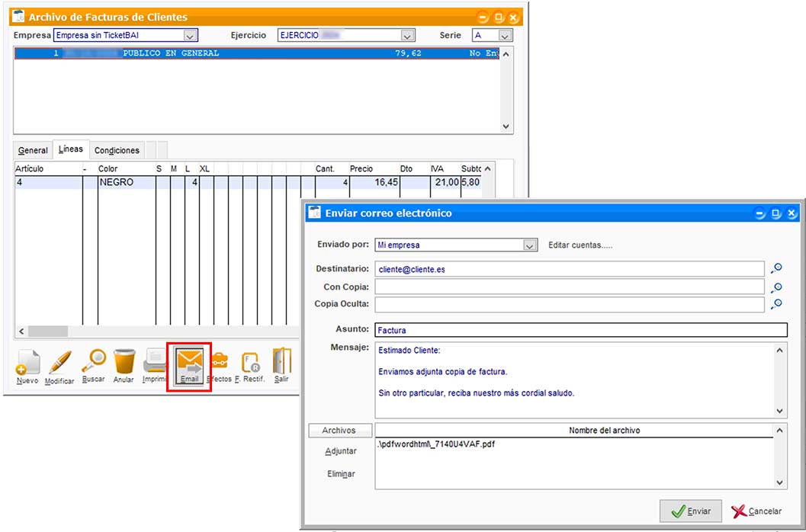Switch to the General tab
806x532 pixels.
point(33,151)
